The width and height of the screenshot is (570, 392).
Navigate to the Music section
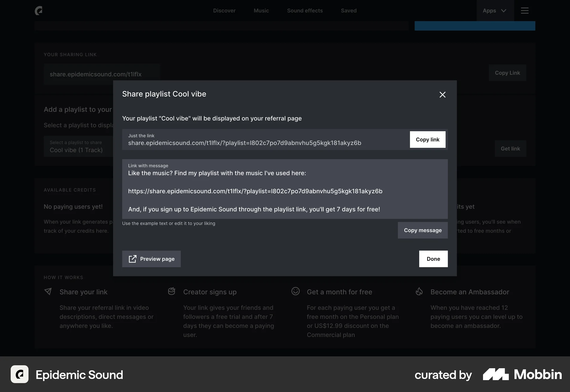(261, 10)
